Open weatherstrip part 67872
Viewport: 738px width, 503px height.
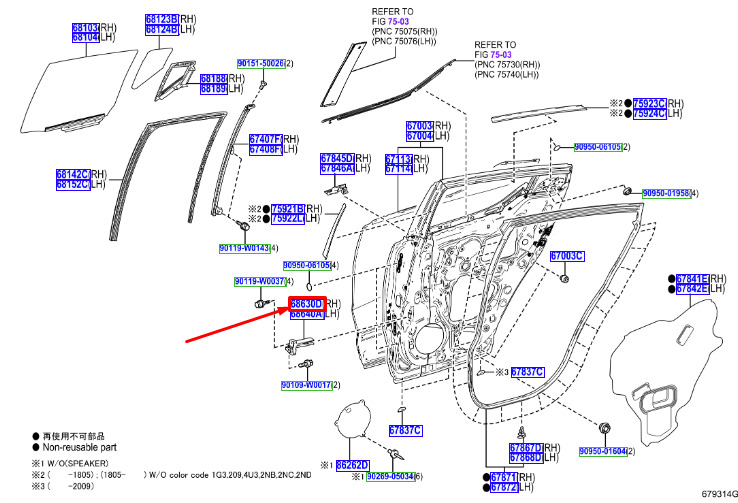pyautogui.click(x=504, y=487)
